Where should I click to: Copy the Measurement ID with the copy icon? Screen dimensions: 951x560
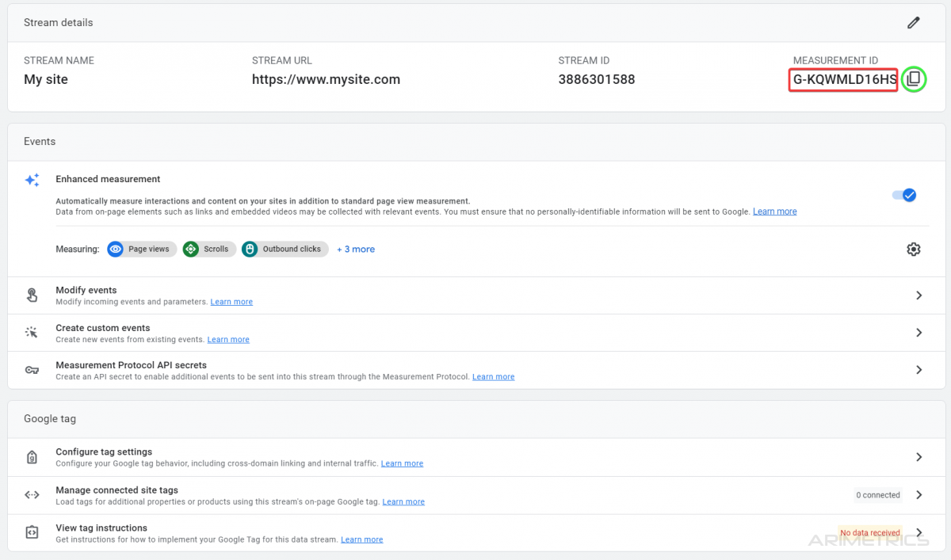click(913, 79)
